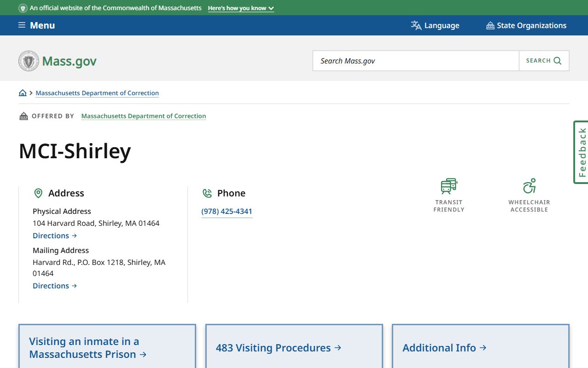Click the building icon beside Offered By

click(23, 116)
